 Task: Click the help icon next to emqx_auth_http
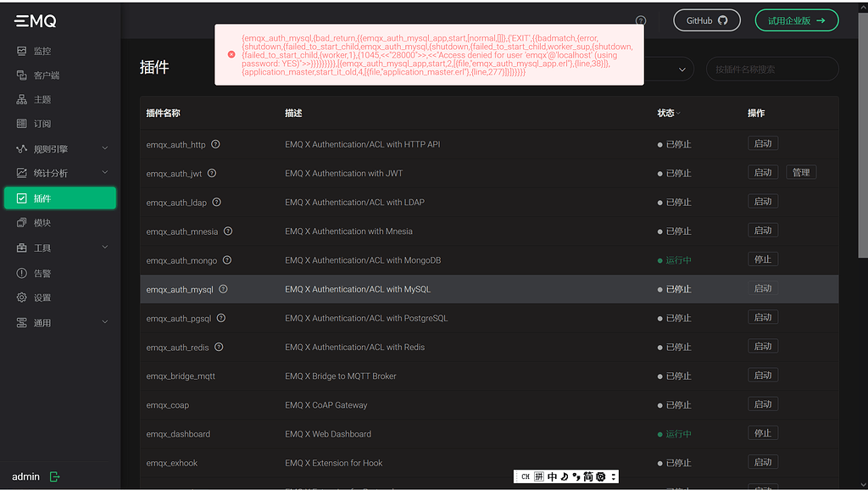coord(215,144)
